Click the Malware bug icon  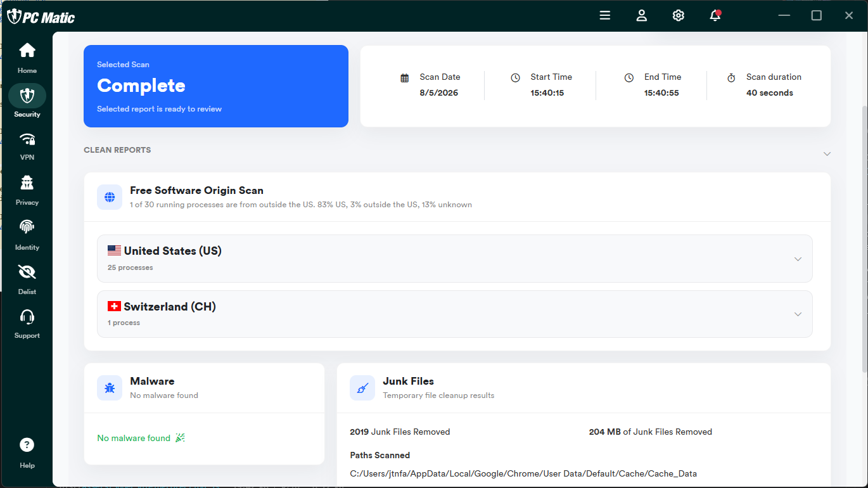click(x=110, y=388)
